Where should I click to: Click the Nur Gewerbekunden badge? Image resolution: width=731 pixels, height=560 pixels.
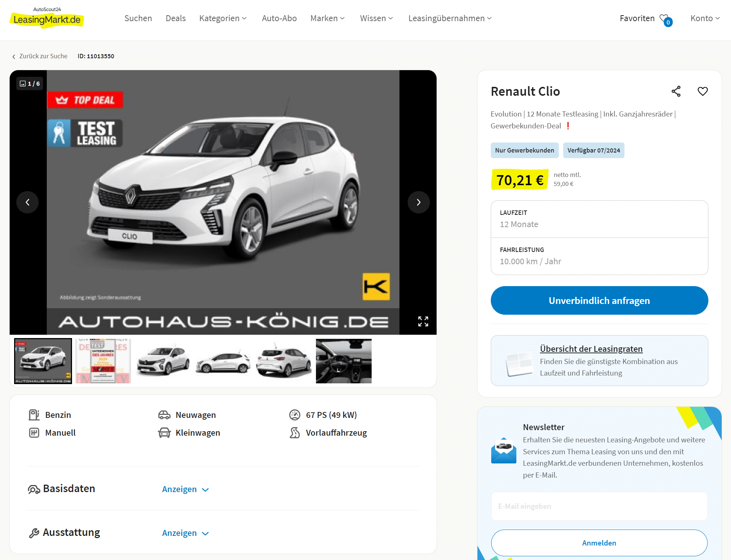[x=525, y=150]
